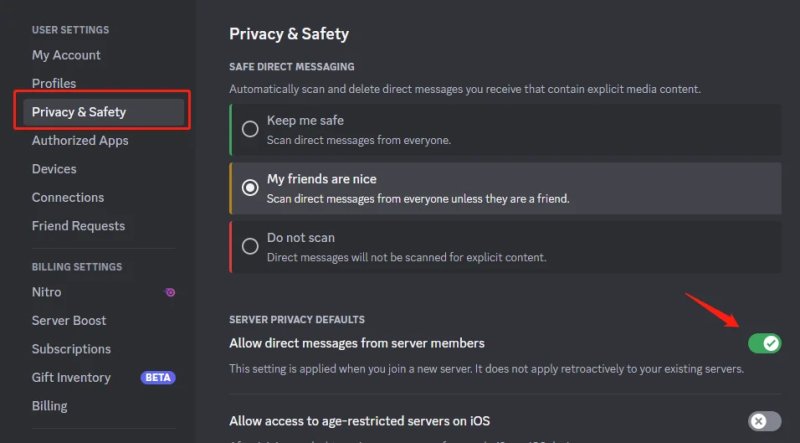Choose the Do not scan radio option

[x=250, y=247]
